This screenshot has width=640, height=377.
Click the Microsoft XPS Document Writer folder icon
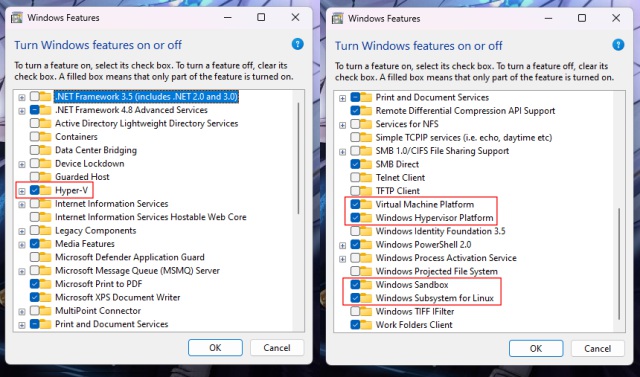45,297
